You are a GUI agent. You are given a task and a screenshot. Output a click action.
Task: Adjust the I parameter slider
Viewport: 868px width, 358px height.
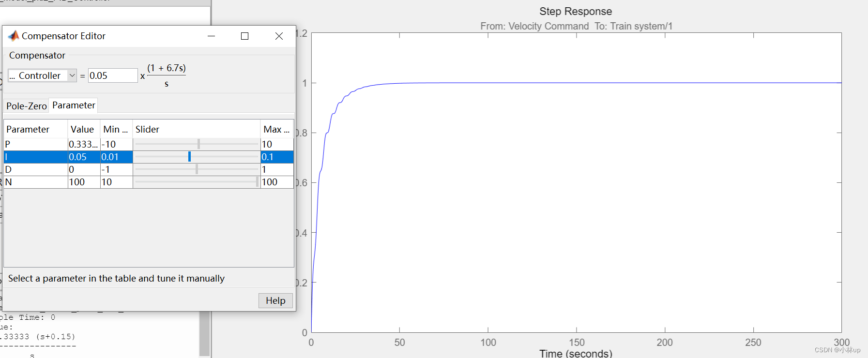(x=189, y=157)
